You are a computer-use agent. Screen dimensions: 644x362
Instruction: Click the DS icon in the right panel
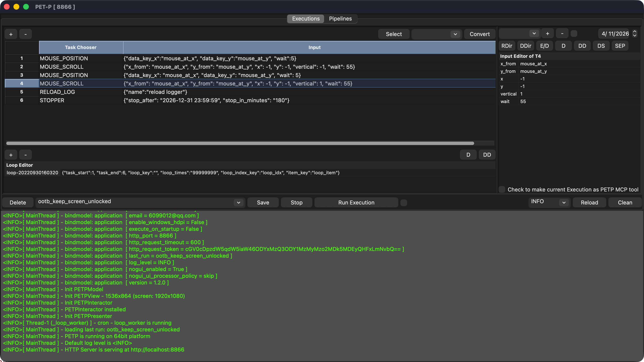(x=601, y=46)
